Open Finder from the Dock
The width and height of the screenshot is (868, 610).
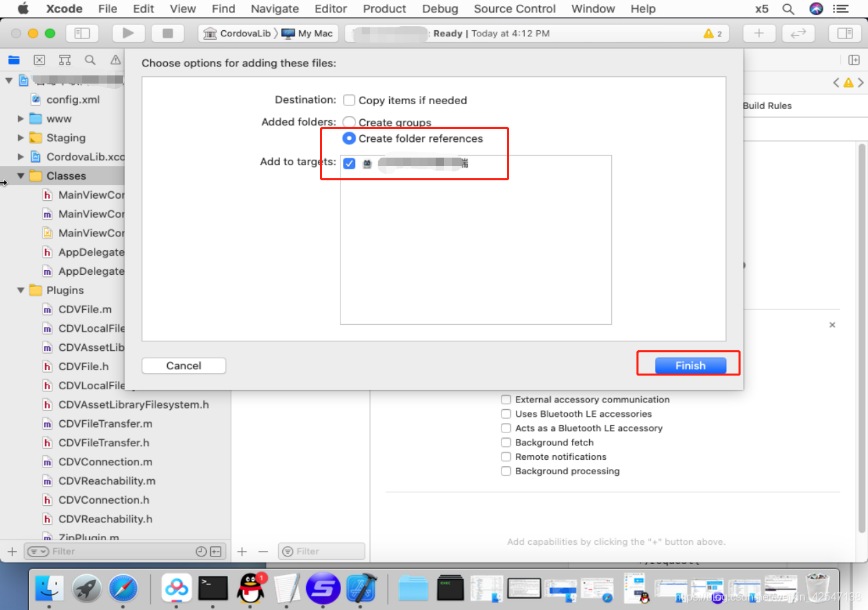(x=49, y=588)
